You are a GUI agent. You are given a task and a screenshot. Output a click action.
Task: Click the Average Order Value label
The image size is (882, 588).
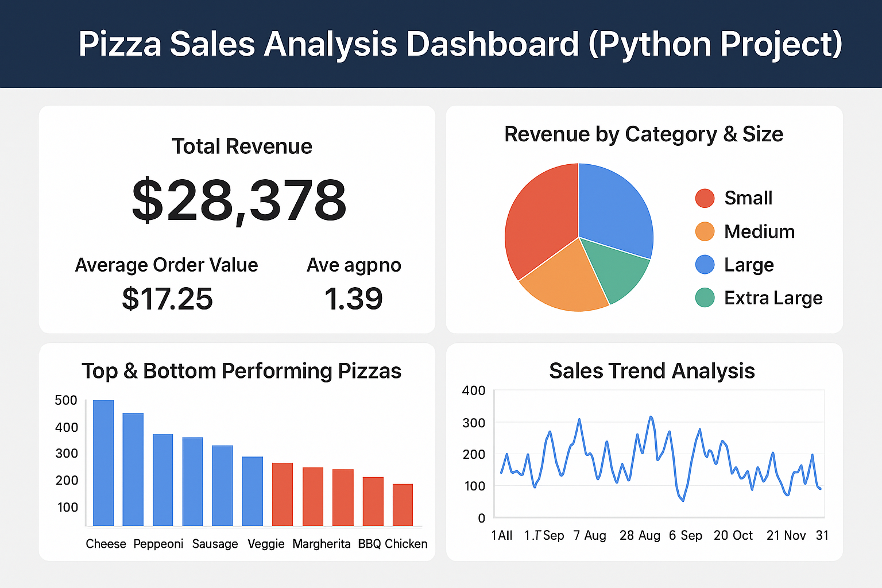(167, 265)
